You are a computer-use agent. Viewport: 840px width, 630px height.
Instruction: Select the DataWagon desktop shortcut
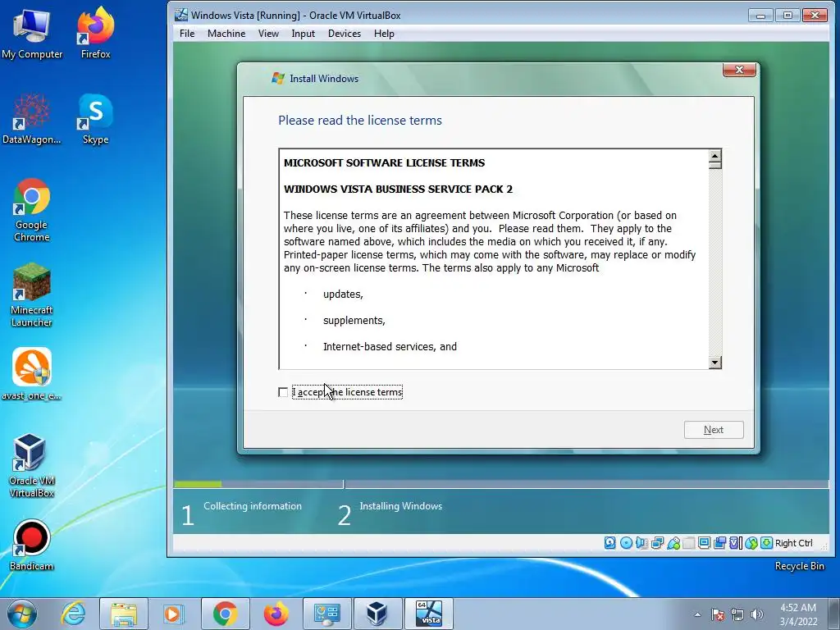(x=32, y=119)
